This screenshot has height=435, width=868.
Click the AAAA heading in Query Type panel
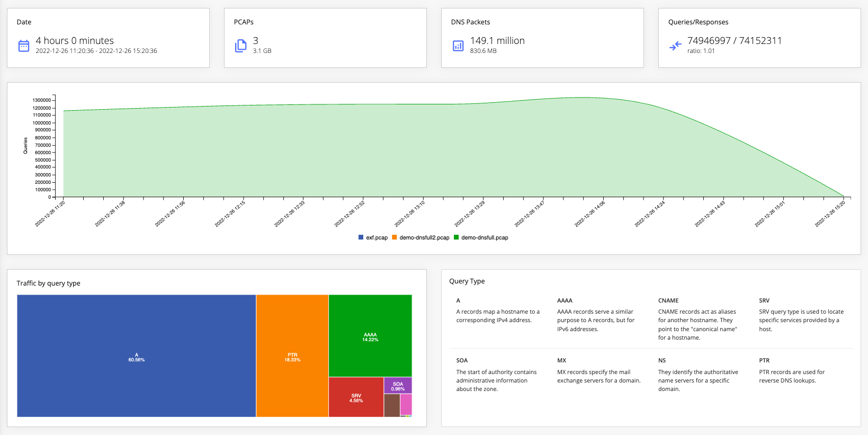(565, 300)
